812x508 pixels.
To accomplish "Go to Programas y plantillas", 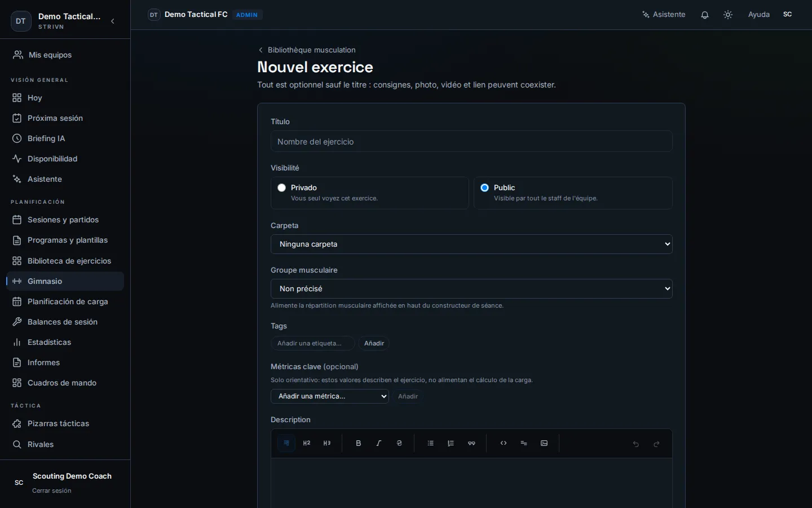I will click(65, 240).
